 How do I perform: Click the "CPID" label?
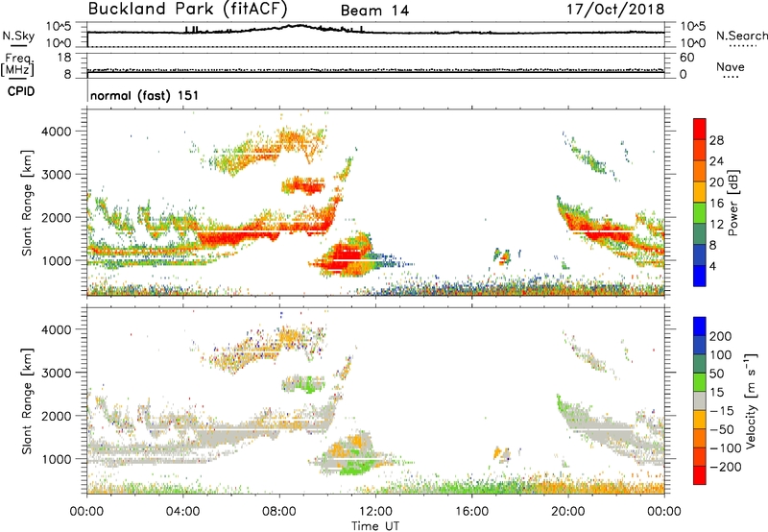[21, 91]
